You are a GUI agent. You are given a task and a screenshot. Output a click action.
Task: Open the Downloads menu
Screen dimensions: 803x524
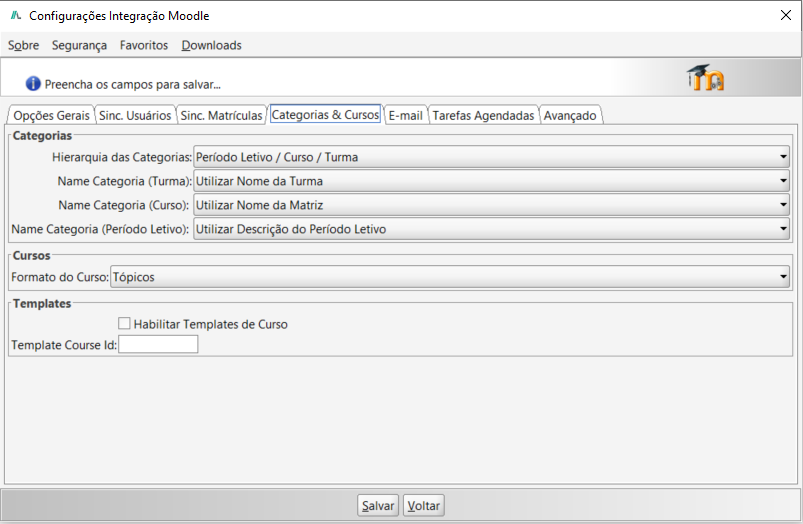(x=212, y=45)
